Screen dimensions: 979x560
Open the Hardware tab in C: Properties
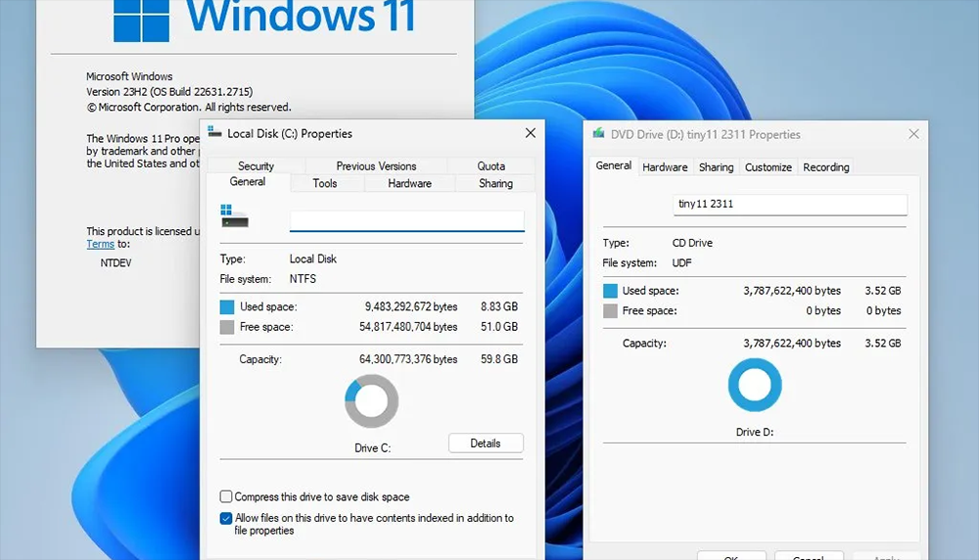pos(409,183)
